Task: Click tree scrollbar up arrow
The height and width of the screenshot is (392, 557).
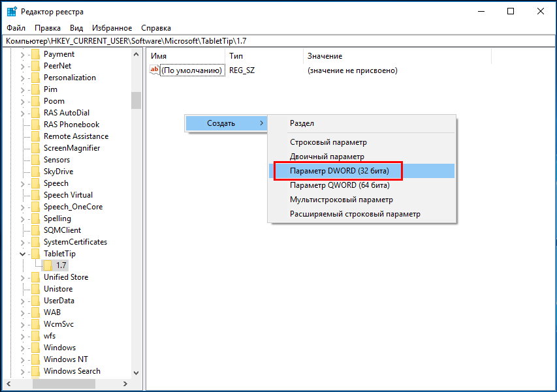Action: 136,54
